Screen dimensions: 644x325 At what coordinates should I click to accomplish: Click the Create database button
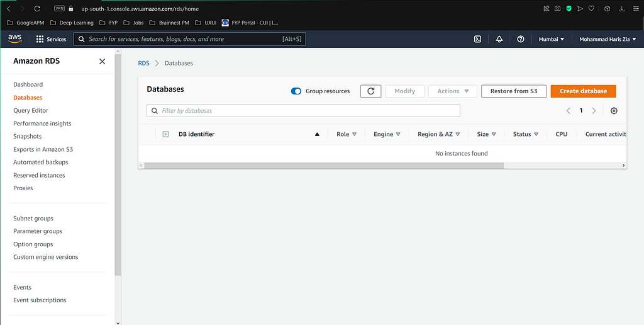point(583,91)
